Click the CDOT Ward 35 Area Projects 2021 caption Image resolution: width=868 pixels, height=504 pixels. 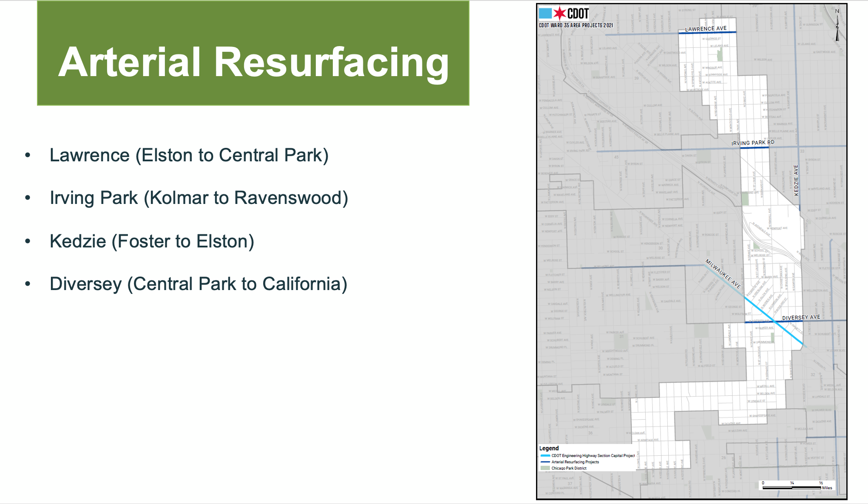coord(576,25)
